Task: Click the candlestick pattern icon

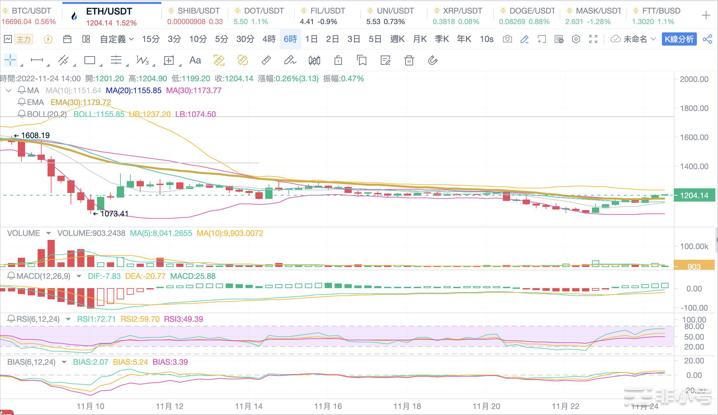Action: point(314,60)
